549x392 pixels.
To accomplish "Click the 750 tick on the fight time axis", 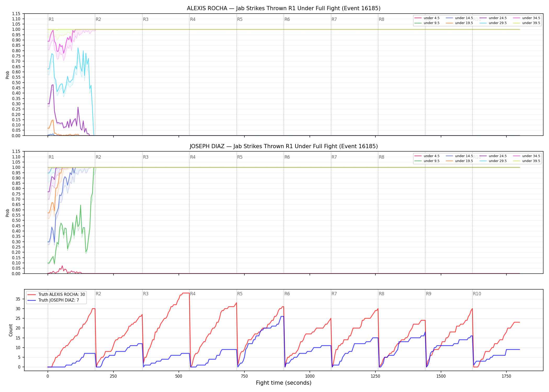I will [x=244, y=376].
